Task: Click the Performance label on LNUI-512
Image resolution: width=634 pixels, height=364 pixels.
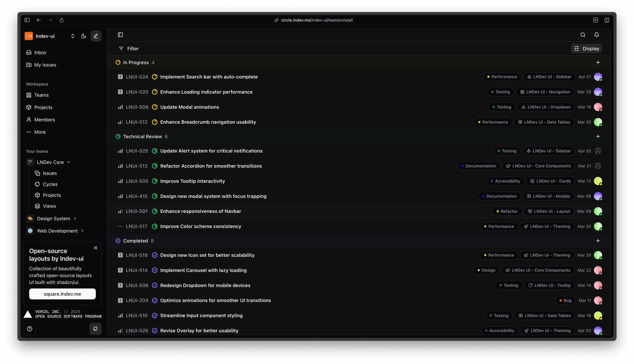Action: tap(493, 122)
